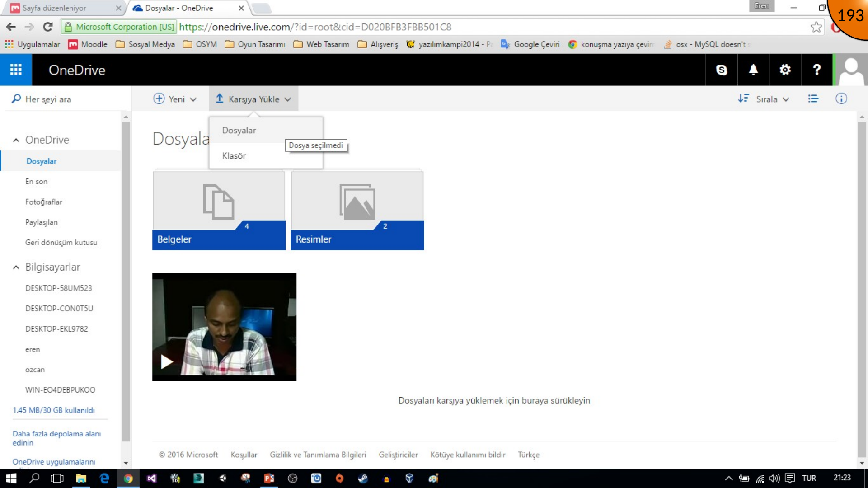Switch to Chrome on taskbar
The width and height of the screenshot is (868, 488).
pos(128,478)
